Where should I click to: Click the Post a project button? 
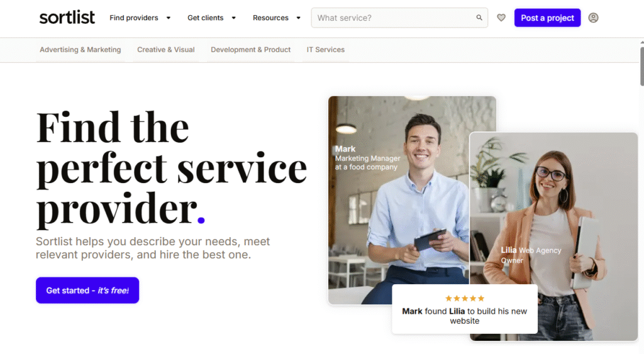[548, 18]
